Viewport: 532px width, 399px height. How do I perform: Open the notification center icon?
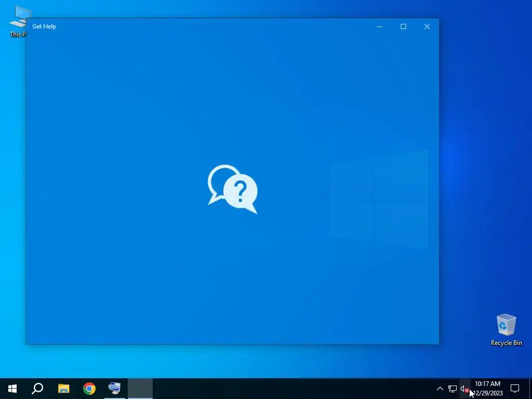tap(515, 389)
